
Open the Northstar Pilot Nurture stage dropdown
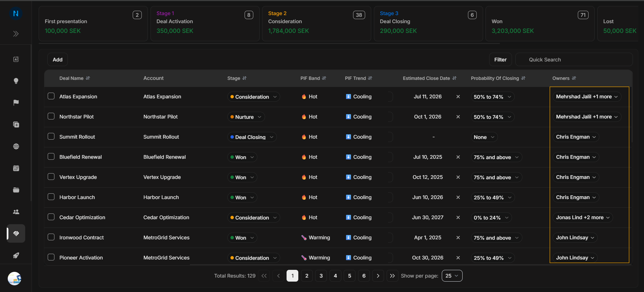[246, 117]
